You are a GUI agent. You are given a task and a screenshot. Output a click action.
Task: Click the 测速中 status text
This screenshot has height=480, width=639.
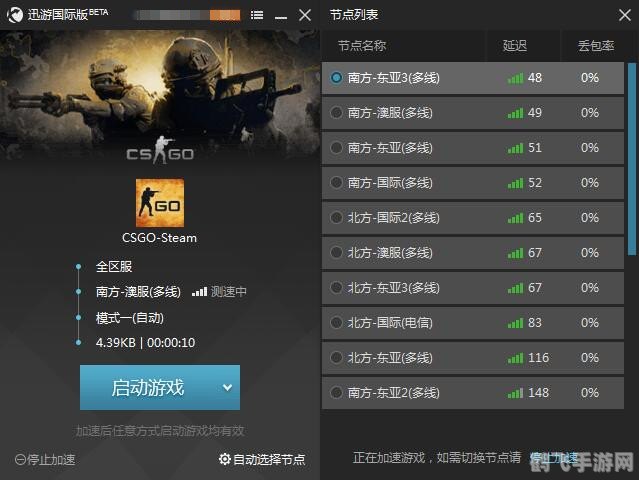click(x=229, y=292)
